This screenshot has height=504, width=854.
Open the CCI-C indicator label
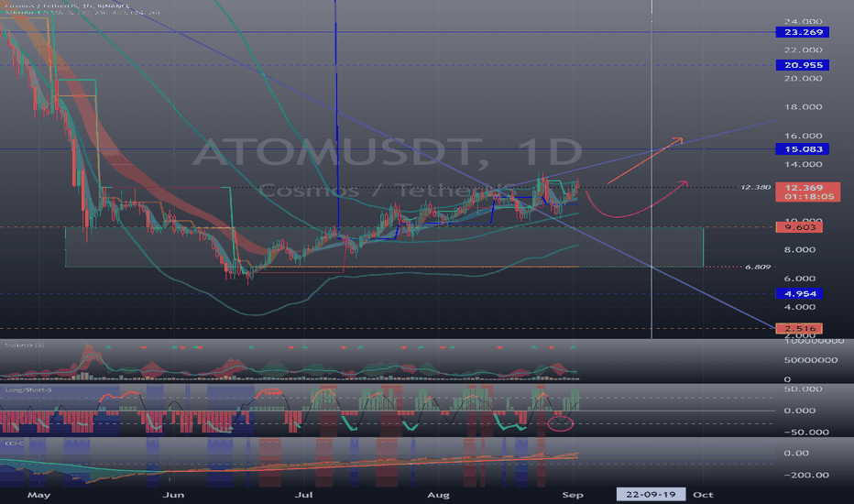[14, 444]
